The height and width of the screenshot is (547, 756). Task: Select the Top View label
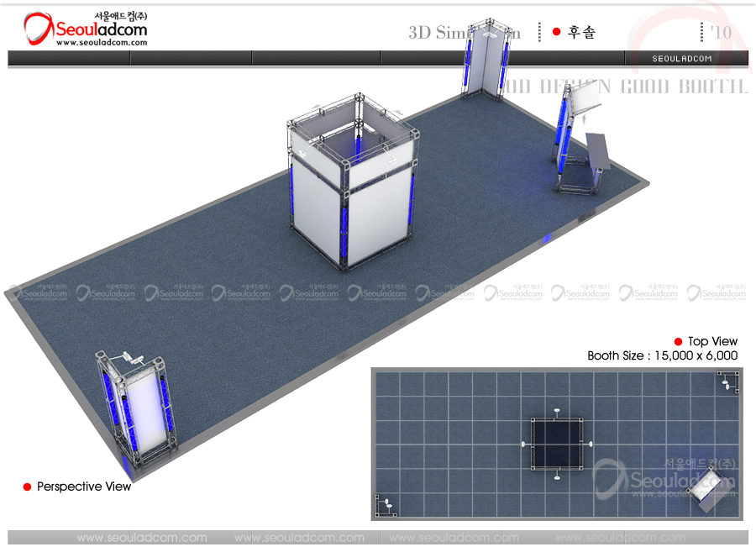[x=712, y=341]
